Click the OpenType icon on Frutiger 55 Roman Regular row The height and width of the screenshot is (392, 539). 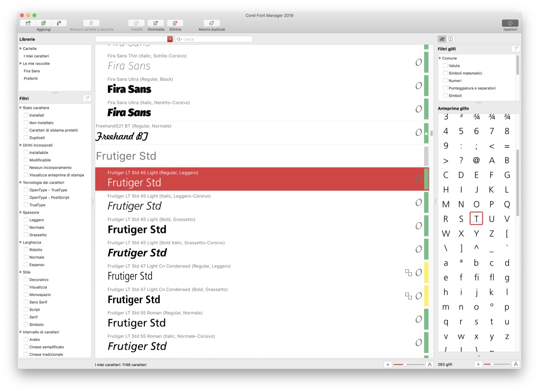pyautogui.click(x=419, y=319)
